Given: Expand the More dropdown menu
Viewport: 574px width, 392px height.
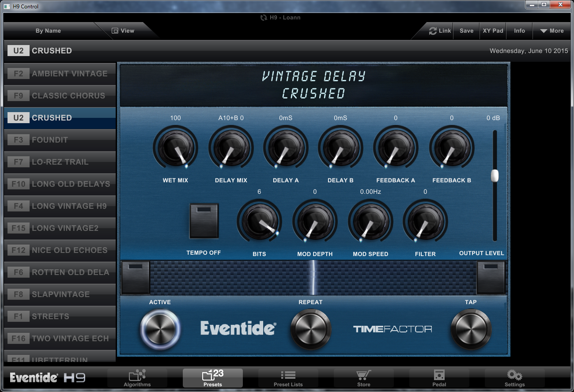Looking at the screenshot, I should (x=551, y=31).
